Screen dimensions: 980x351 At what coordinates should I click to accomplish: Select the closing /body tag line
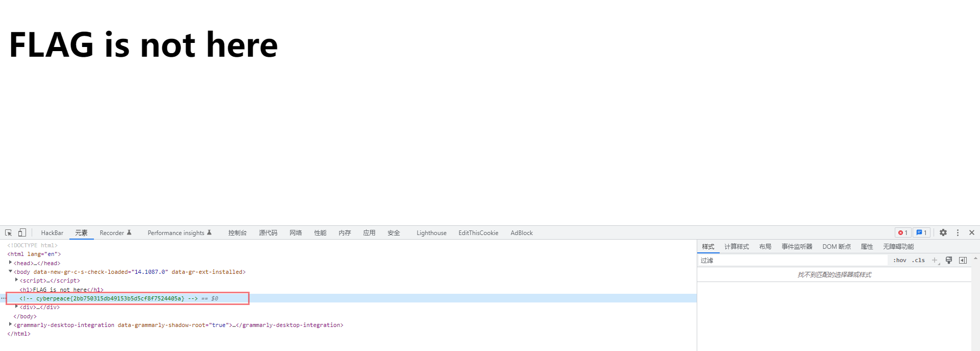pos(25,316)
